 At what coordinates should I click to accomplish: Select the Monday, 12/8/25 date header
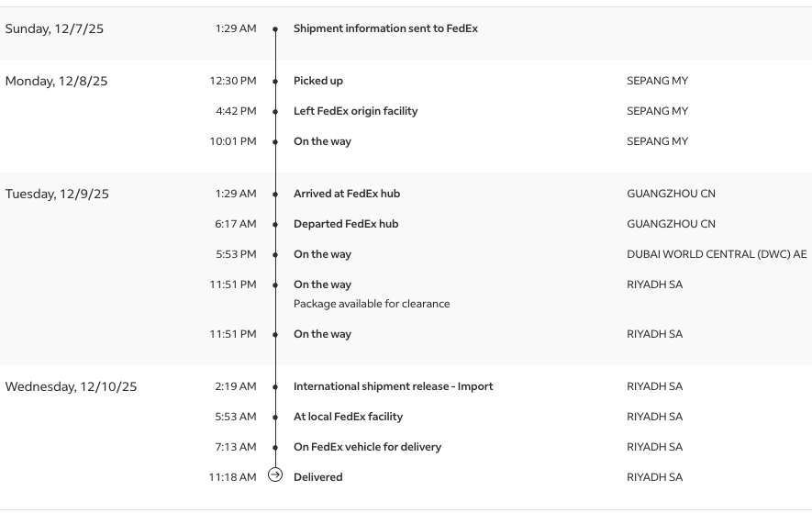(56, 81)
